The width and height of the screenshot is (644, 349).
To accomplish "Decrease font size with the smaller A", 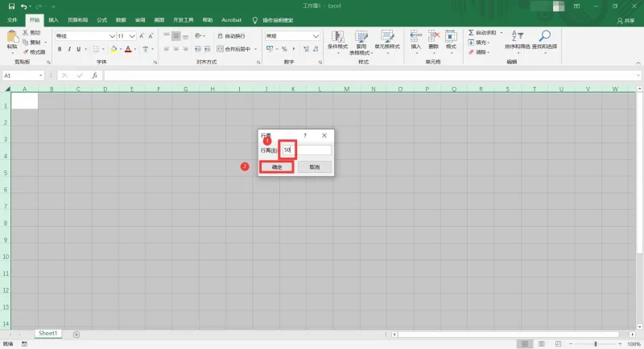I will (151, 36).
